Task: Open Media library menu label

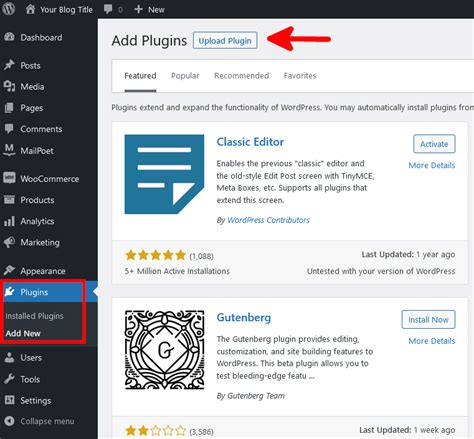Action: click(32, 87)
